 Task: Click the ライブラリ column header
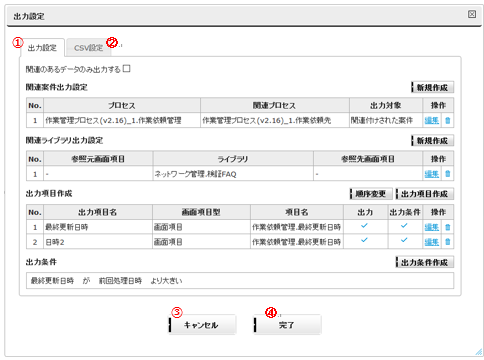point(233,159)
